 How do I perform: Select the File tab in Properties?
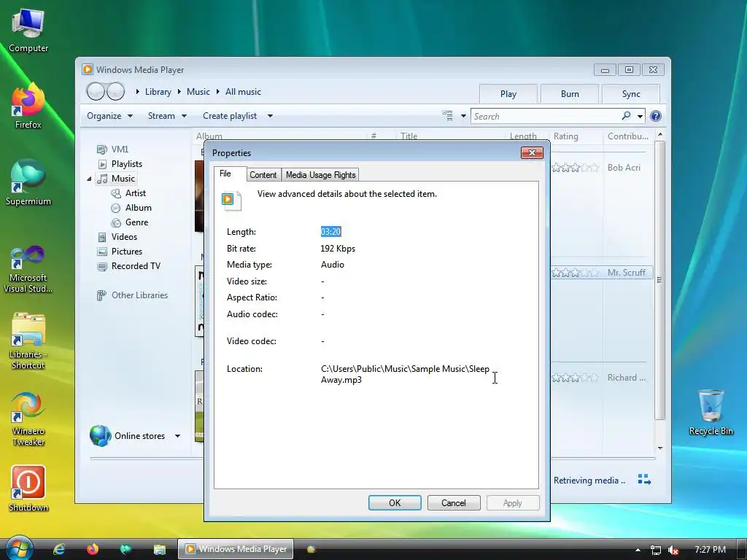click(230, 174)
